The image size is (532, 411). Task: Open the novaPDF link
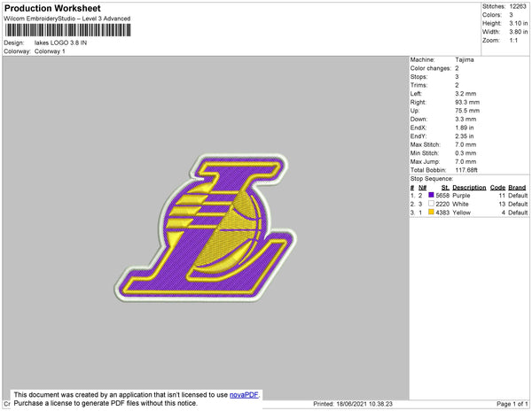(x=244, y=395)
